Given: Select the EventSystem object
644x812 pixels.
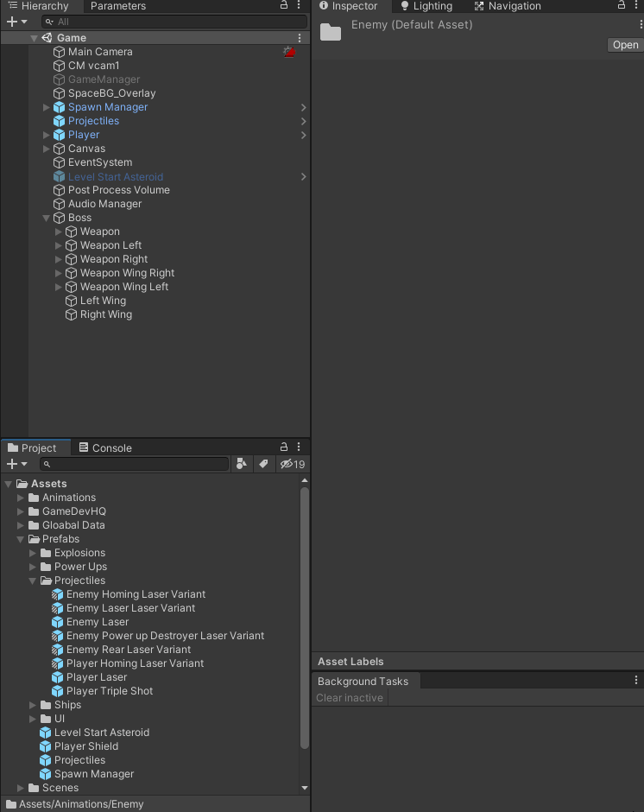Looking at the screenshot, I should point(100,162).
